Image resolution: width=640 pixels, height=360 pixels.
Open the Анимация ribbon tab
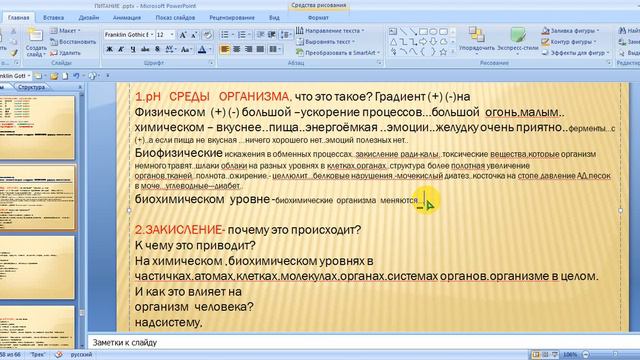127,18
